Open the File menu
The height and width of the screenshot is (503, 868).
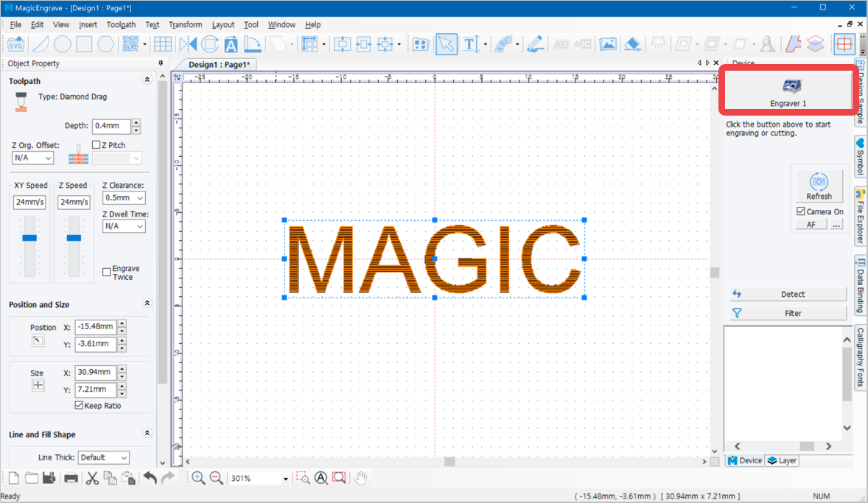(x=15, y=25)
